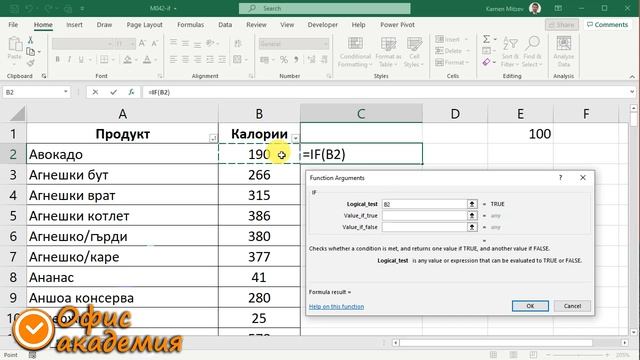Screen dimensions: 640x360
Task: Toggle Center horizontal alignment
Action: point(185,60)
